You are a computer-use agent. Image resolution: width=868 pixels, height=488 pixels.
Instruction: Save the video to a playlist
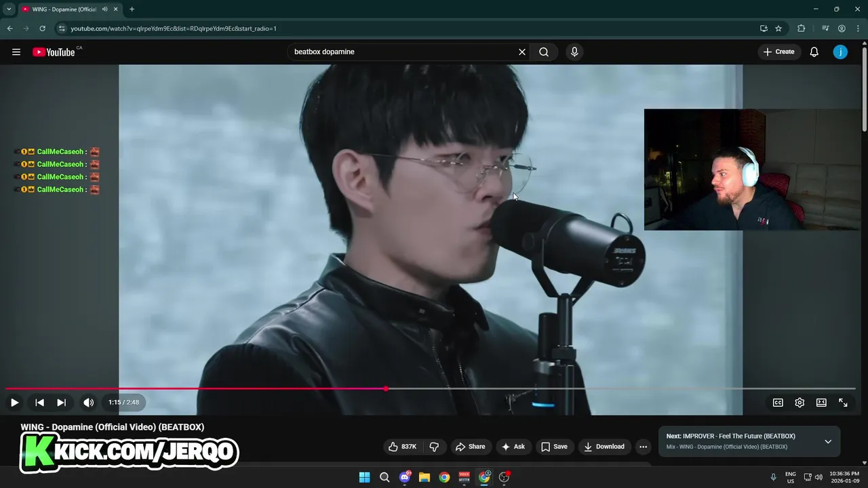click(554, 447)
